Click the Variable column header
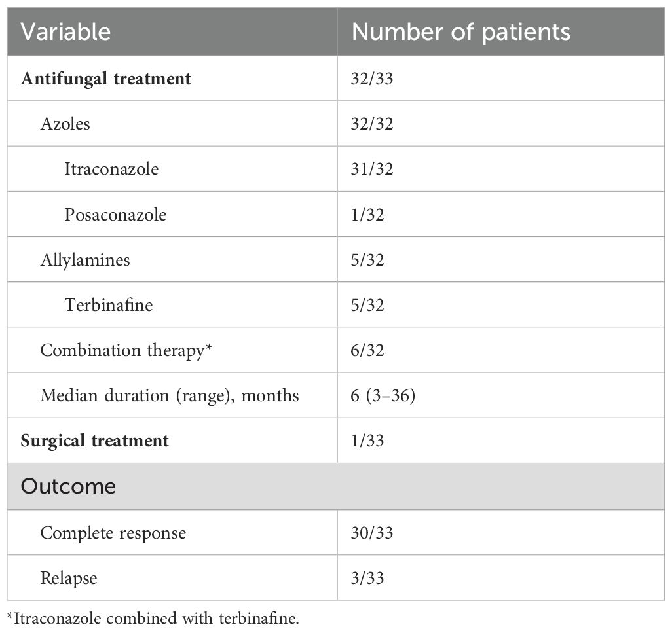This screenshot has width=672, height=631. tap(65, 32)
